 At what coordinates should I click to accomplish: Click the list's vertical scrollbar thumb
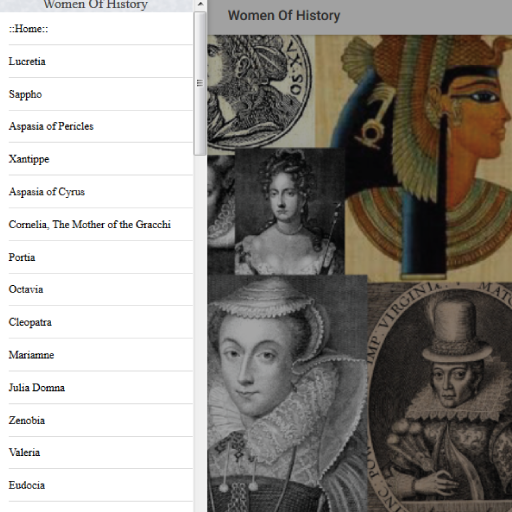(200, 83)
